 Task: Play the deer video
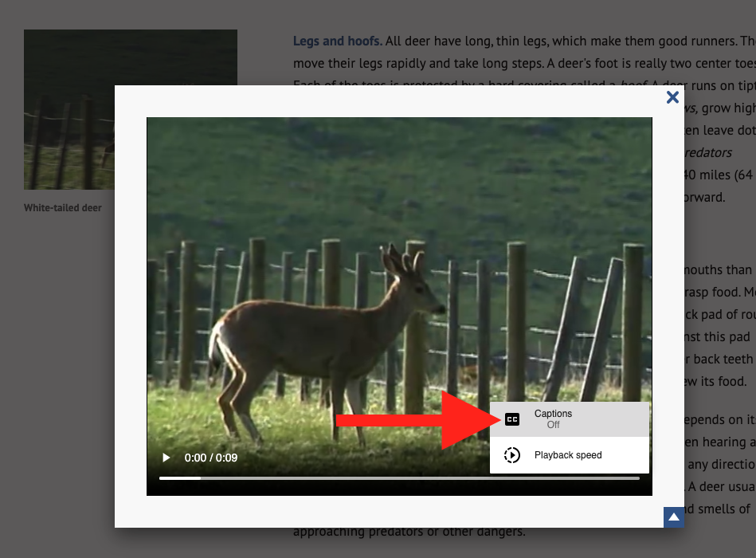tap(166, 458)
